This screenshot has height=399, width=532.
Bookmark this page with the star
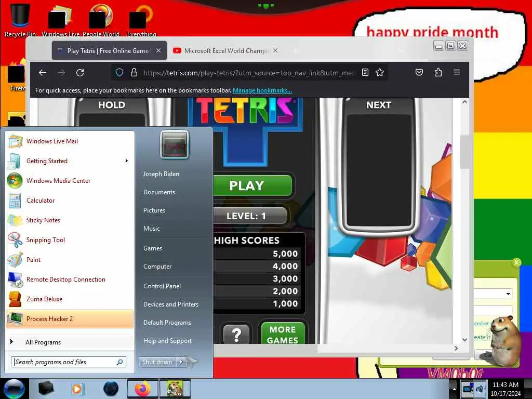pos(380,72)
